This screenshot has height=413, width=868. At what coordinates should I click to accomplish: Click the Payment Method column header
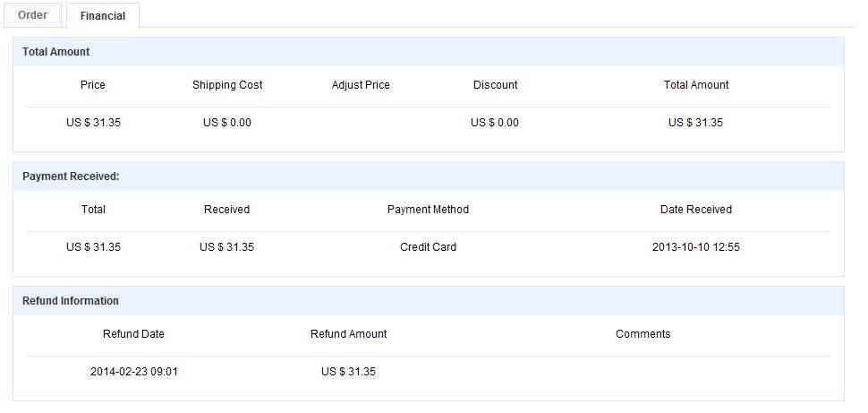tap(428, 210)
